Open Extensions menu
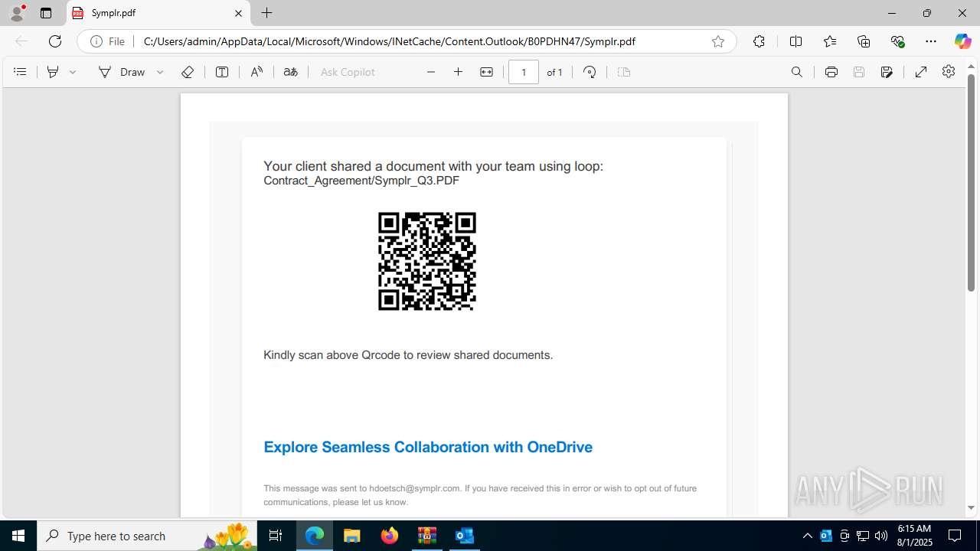The height and width of the screenshot is (551, 980). tap(759, 41)
